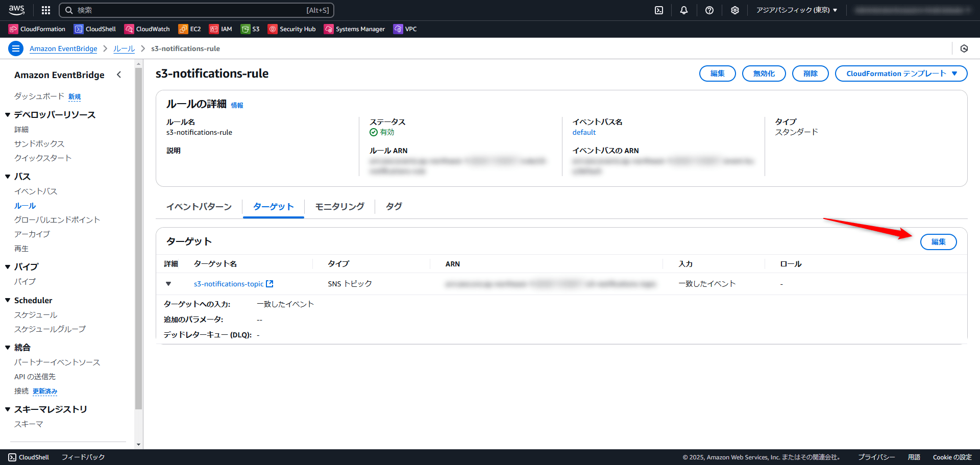Go to the ルール breadcrumb link
Screen dimensions: 980x465
click(124, 48)
